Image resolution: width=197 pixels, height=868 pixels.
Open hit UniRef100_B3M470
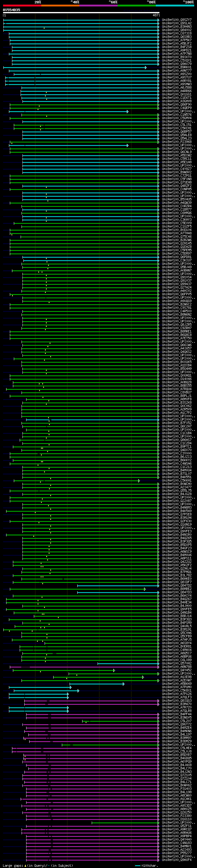coord(177,704)
